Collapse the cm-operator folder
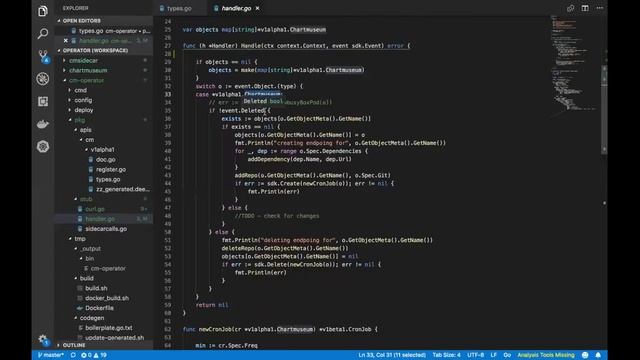Image resolution: width=640 pixels, height=360 pixels. [x=86, y=80]
